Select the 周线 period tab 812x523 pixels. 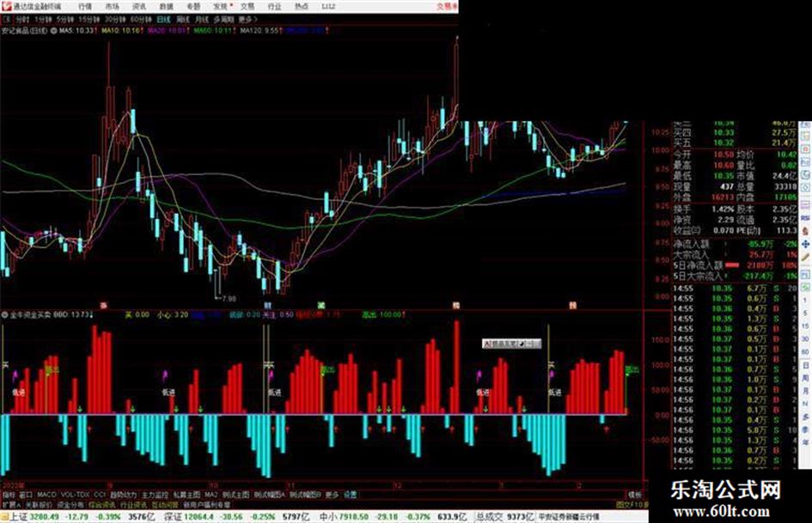pos(183,19)
